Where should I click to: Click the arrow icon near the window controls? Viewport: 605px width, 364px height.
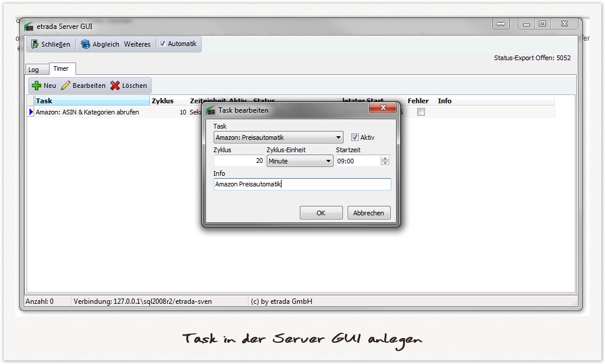[x=501, y=24]
